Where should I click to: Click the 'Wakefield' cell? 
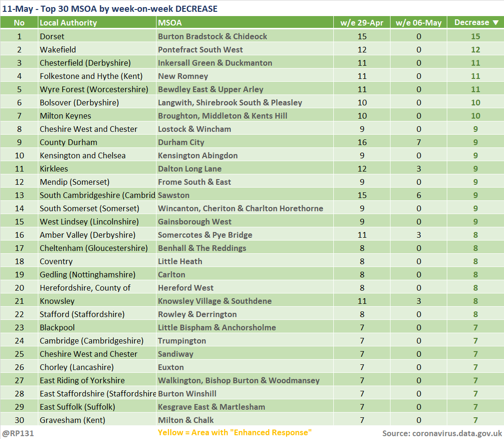(97, 50)
